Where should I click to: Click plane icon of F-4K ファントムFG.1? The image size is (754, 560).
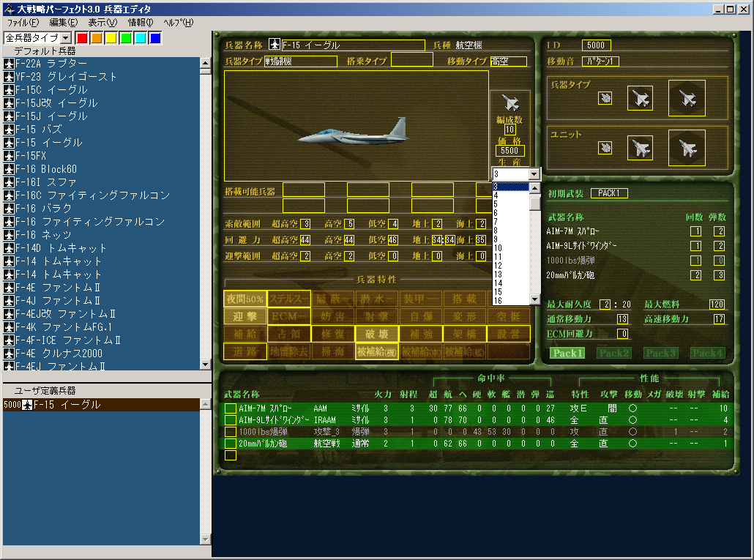click(x=9, y=327)
